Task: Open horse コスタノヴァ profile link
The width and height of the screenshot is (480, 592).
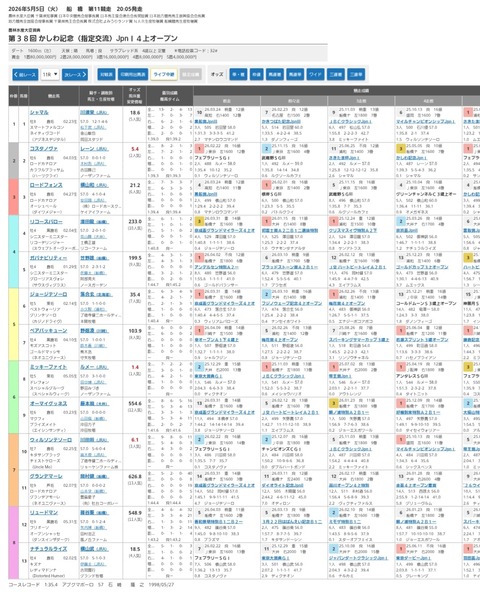Action: coord(44,149)
